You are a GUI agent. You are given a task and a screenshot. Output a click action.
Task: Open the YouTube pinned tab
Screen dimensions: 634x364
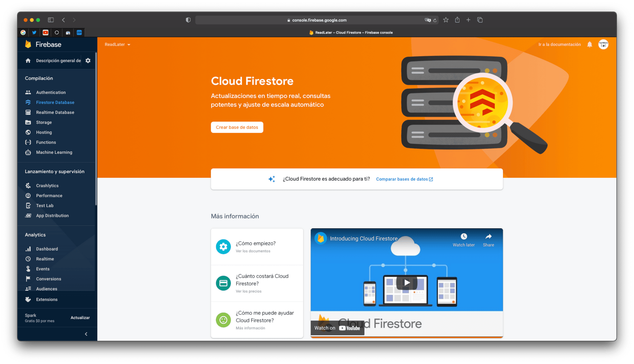coord(45,32)
